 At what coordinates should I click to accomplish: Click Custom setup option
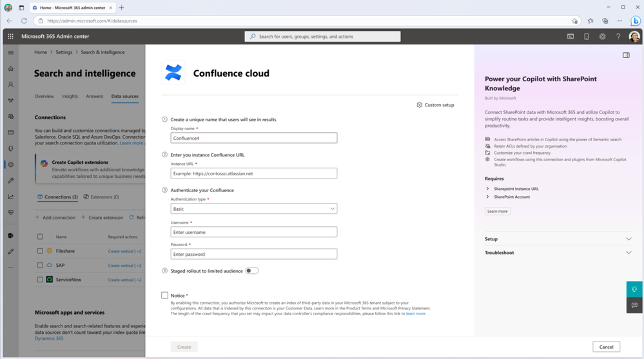tap(435, 105)
